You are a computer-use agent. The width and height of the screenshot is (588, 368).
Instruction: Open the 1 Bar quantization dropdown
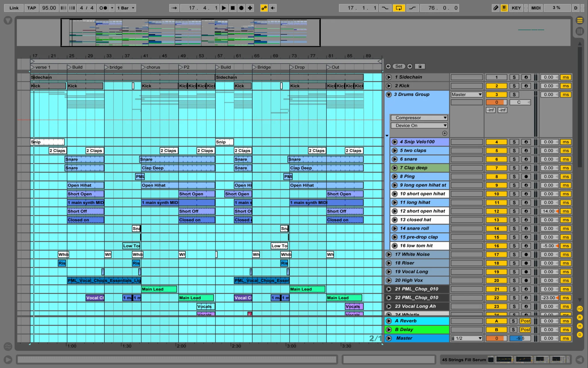pos(125,8)
